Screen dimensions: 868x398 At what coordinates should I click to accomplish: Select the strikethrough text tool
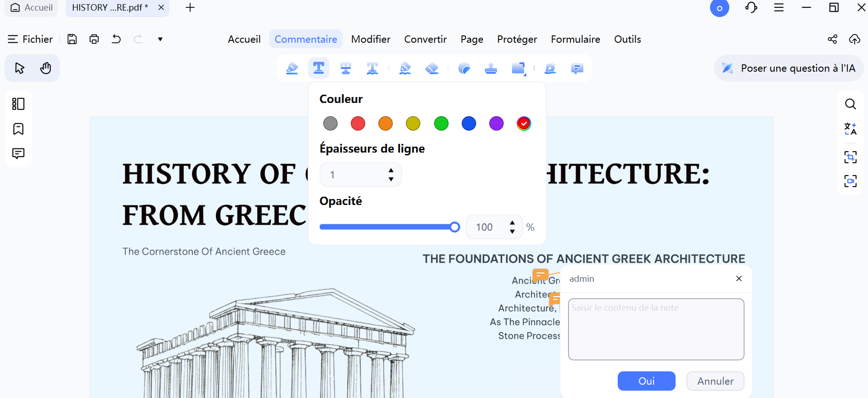click(x=346, y=68)
